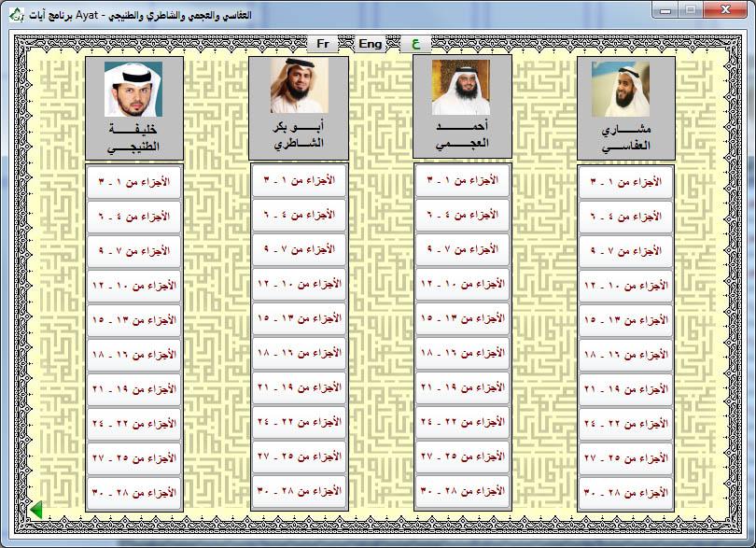Select the Arabic ع language tab
This screenshot has width=756, height=548.
click(414, 43)
